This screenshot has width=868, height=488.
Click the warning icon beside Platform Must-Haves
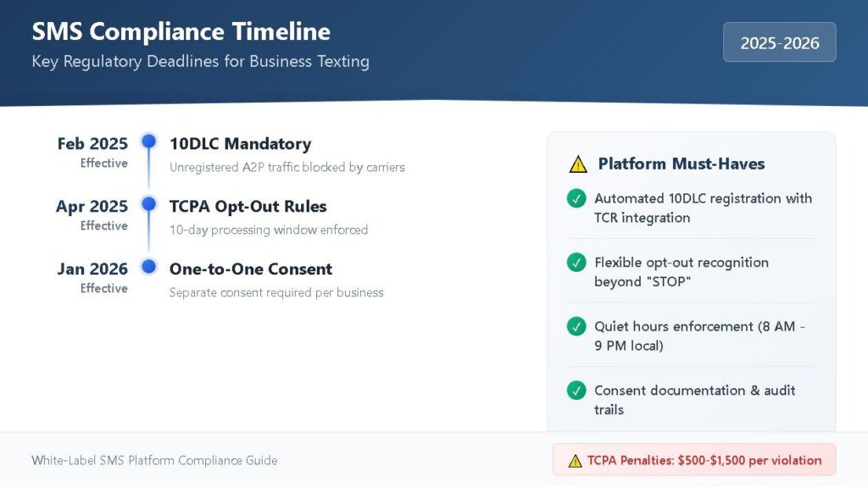pos(578,164)
